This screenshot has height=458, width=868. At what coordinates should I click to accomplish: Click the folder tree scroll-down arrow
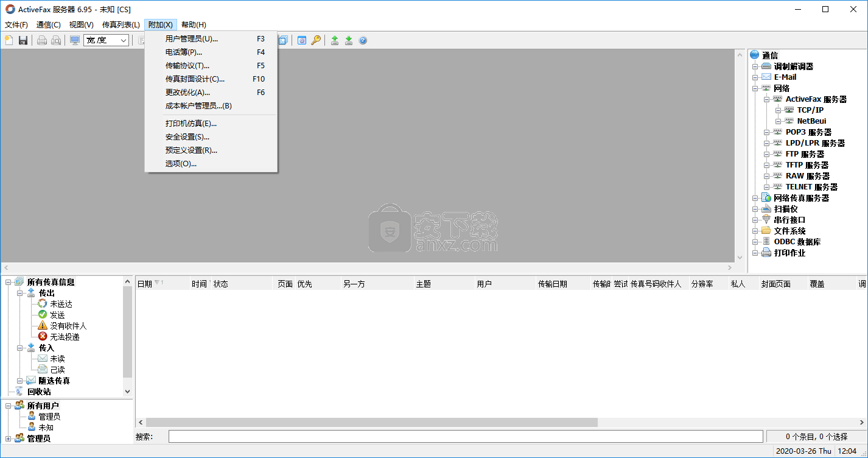127,392
